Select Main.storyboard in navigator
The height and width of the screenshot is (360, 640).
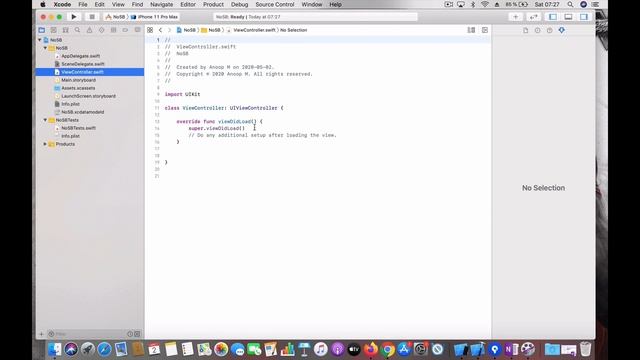click(x=78, y=80)
